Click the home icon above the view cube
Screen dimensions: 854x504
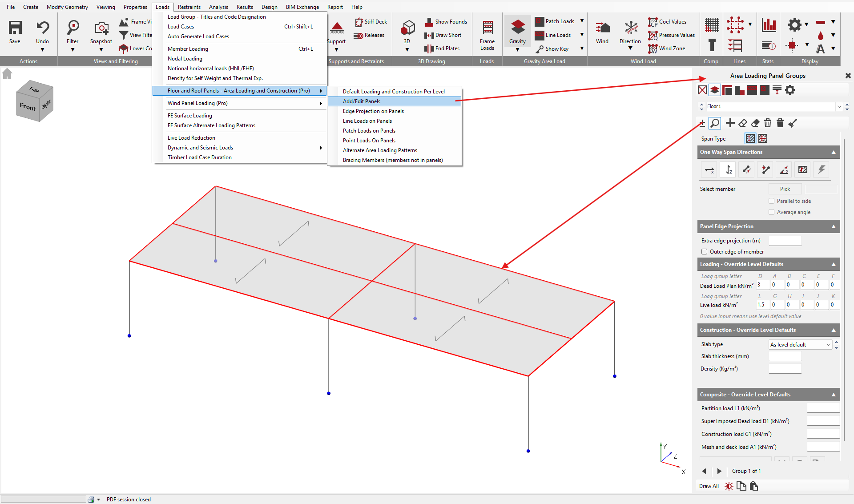pyautogui.click(x=7, y=74)
